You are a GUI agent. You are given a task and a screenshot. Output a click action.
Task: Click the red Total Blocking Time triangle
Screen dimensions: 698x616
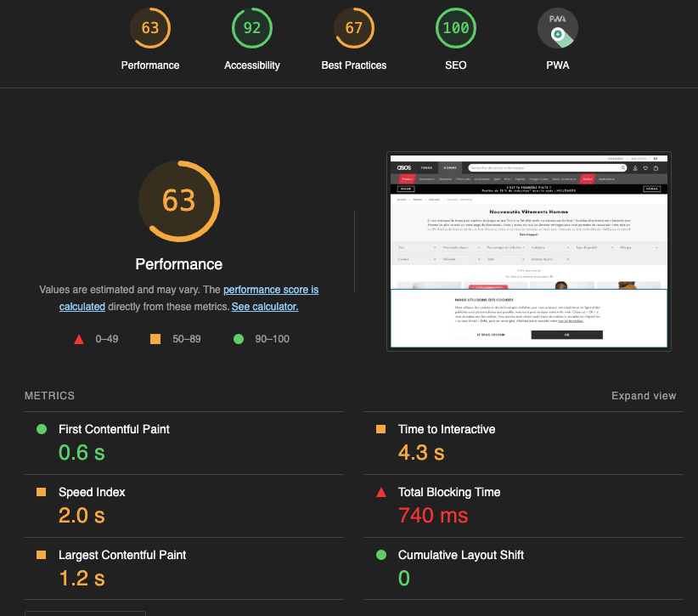tap(381, 492)
